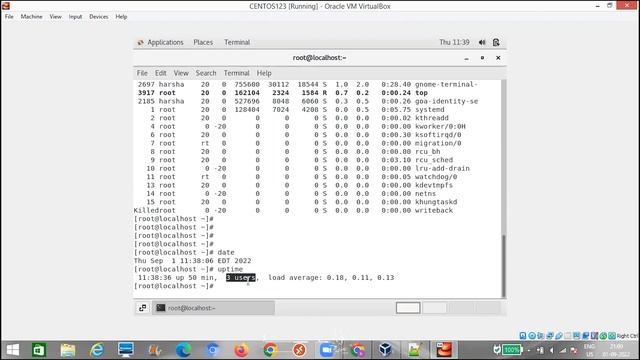Click the VirtualBox mouse integration status icon
This screenshot has width=640, height=360.
[603, 336]
